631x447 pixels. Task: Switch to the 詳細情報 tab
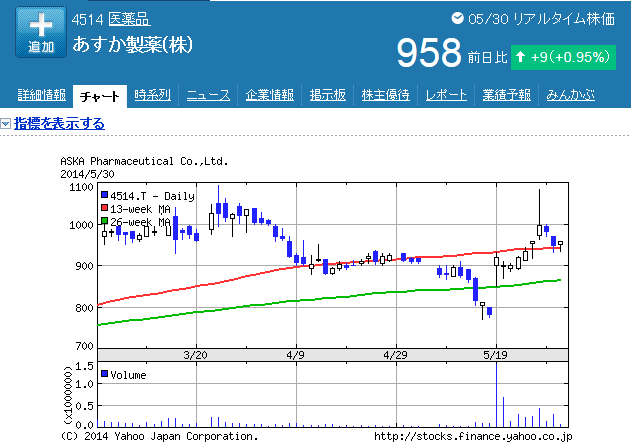tap(42, 95)
